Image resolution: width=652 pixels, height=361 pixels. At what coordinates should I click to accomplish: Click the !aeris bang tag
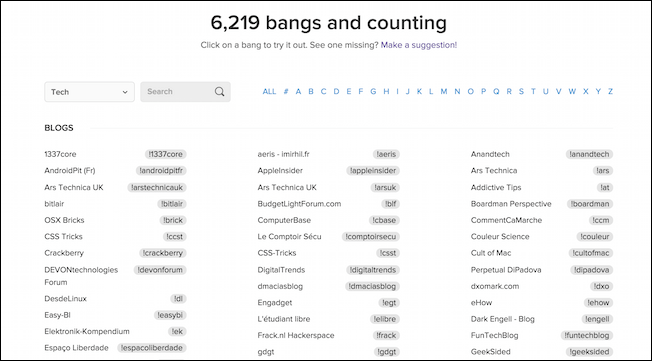tap(386, 154)
